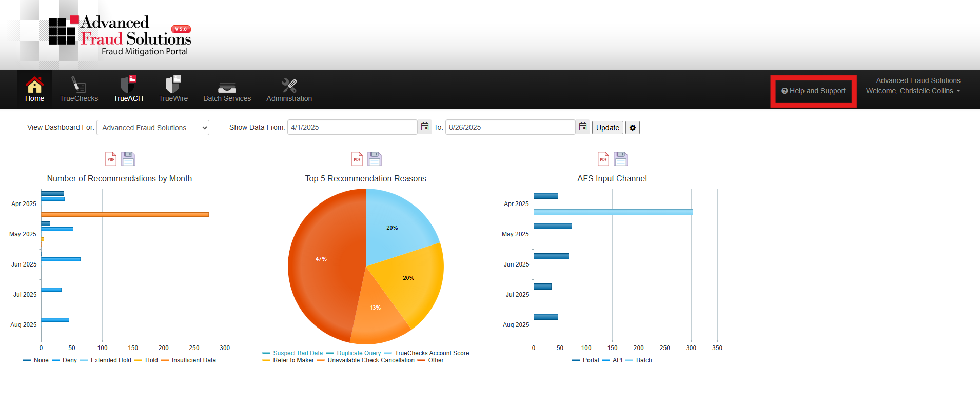Toggle the Deny series in the legend
Viewport: 980px width, 409px height.
64,360
